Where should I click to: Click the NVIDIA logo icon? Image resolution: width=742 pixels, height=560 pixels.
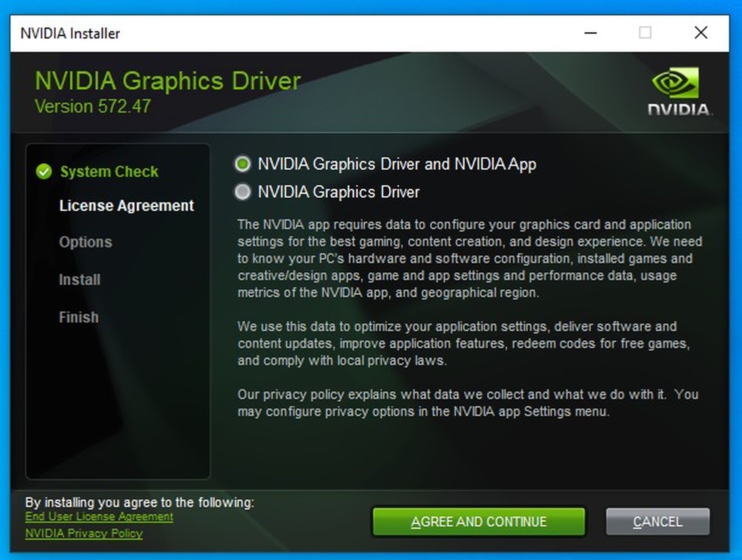coord(678,92)
